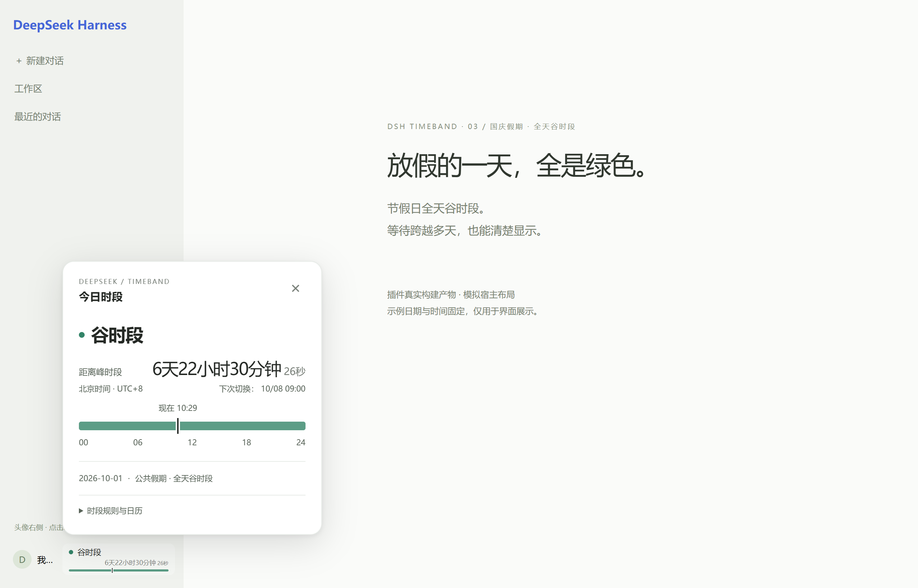Open 最近的对话 in the sidebar
This screenshot has height=588, width=918.
pos(37,117)
